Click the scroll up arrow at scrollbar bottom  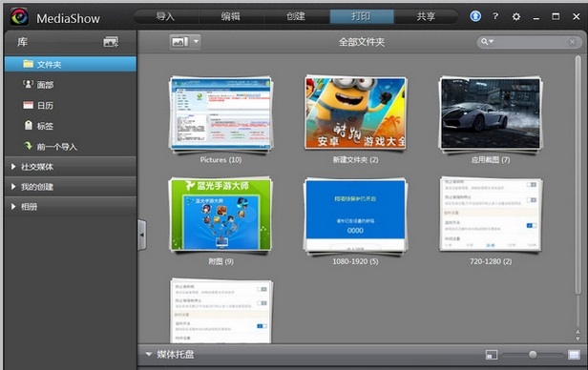point(577,332)
